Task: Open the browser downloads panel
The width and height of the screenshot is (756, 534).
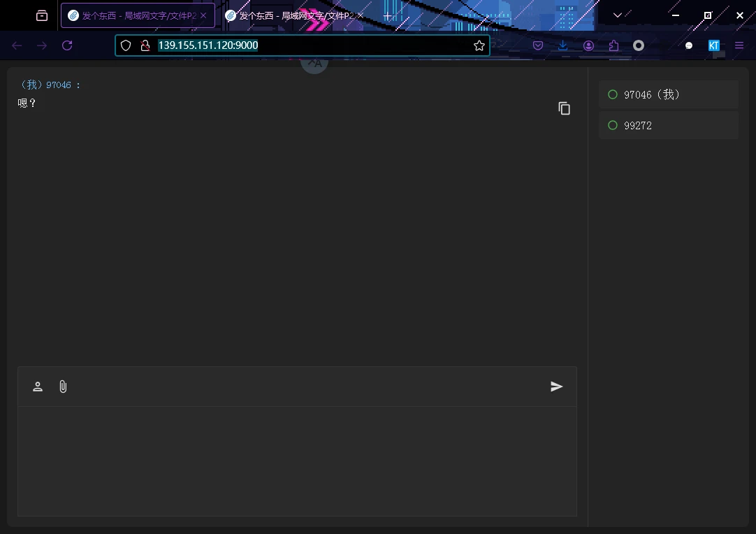Action: [563, 45]
